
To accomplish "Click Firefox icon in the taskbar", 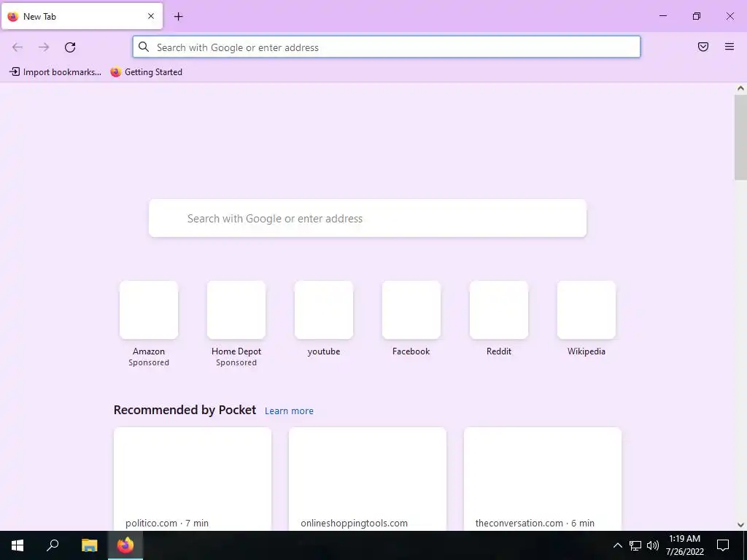I will click(125, 545).
